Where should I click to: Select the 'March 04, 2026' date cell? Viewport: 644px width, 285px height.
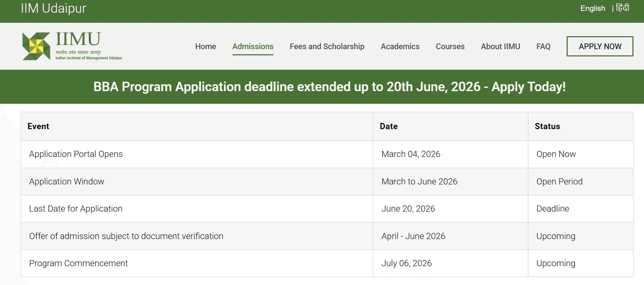point(451,154)
